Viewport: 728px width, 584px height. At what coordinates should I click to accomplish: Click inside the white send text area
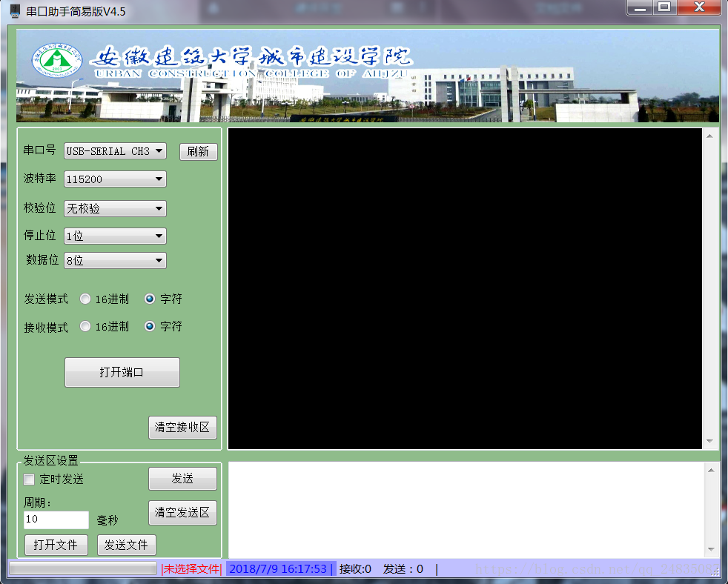(x=466, y=509)
